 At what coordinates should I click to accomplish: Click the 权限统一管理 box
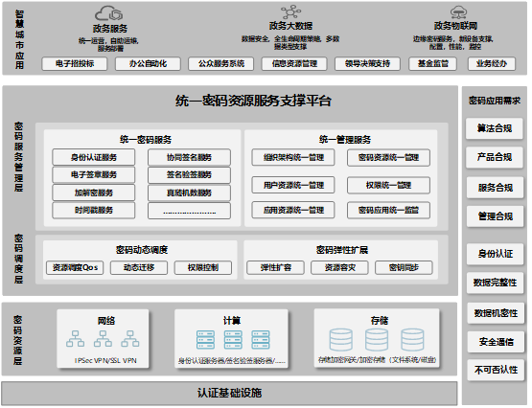coord(388,186)
